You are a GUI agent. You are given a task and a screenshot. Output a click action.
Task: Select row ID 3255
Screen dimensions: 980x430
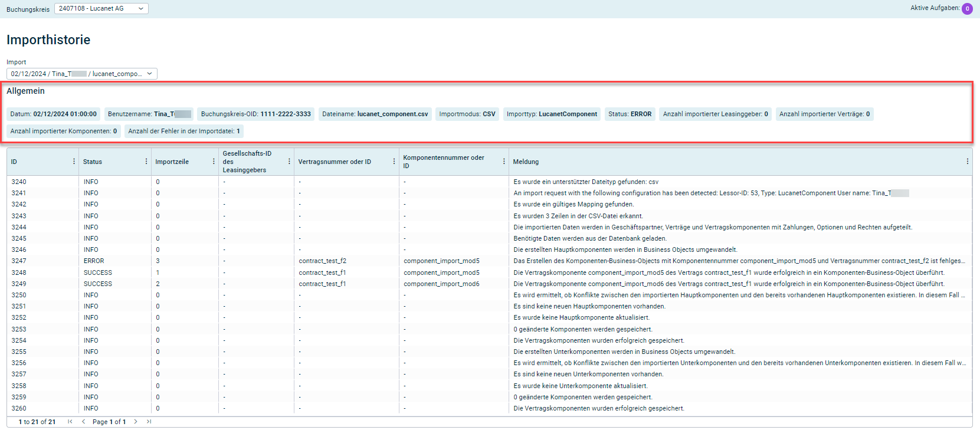coord(19,352)
